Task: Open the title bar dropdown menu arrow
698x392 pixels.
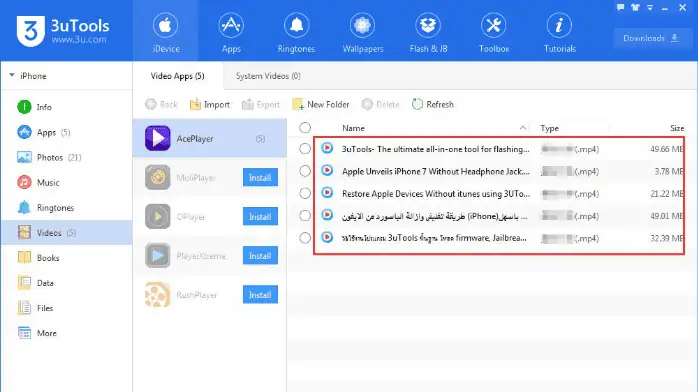Action: 650,8
